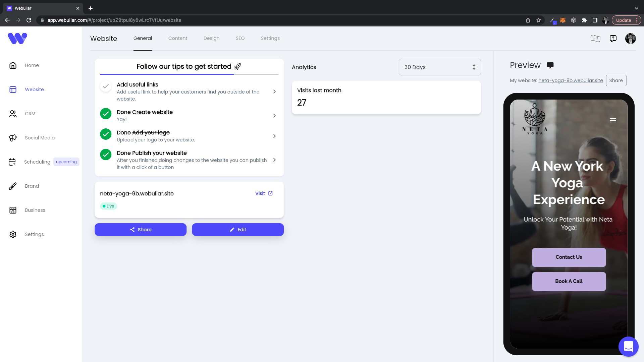Expand the Done Create website chevron
Screen dimensions: 644x362
pyautogui.click(x=274, y=116)
